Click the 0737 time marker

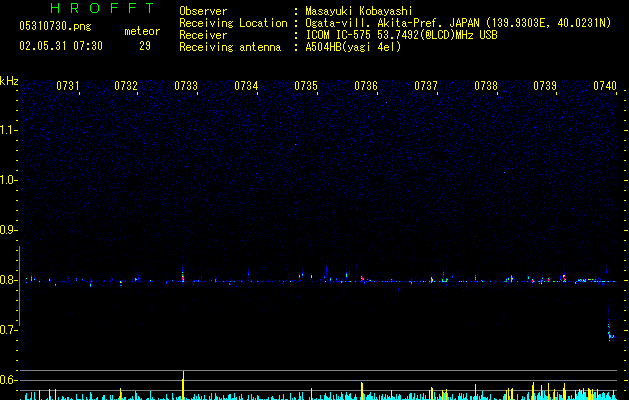point(426,86)
